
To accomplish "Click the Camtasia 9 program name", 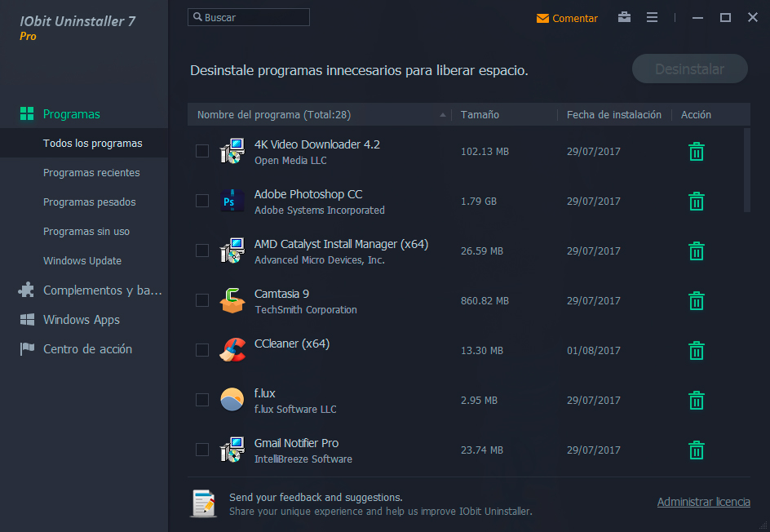I will pos(281,294).
